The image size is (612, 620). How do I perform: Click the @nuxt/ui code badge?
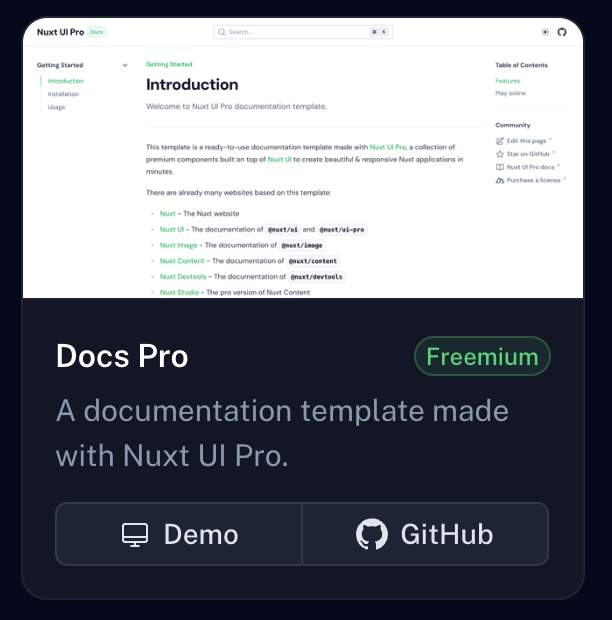click(x=283, y=229)
